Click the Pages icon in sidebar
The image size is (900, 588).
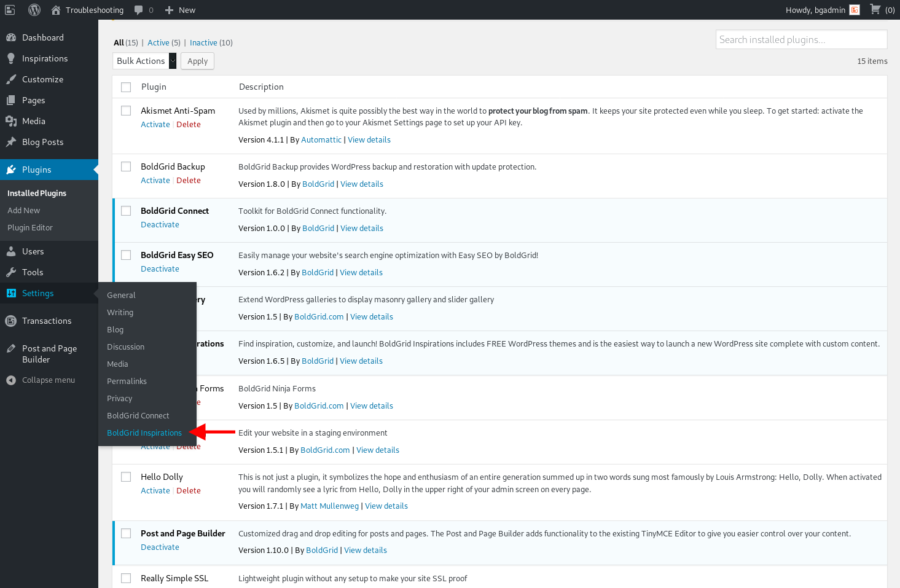(x=11, y=100)
